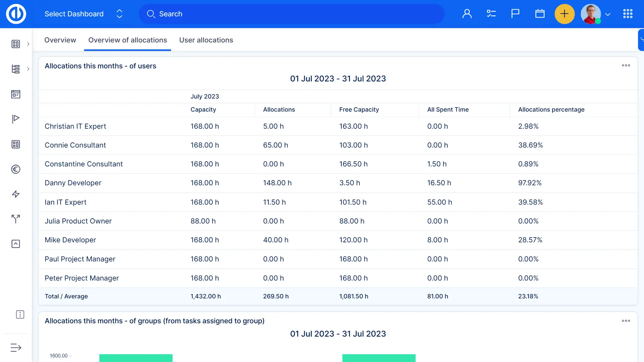Click the info icon in left sidebar
The width and height of the screenshot is (644, 362).
coord(20,314)
